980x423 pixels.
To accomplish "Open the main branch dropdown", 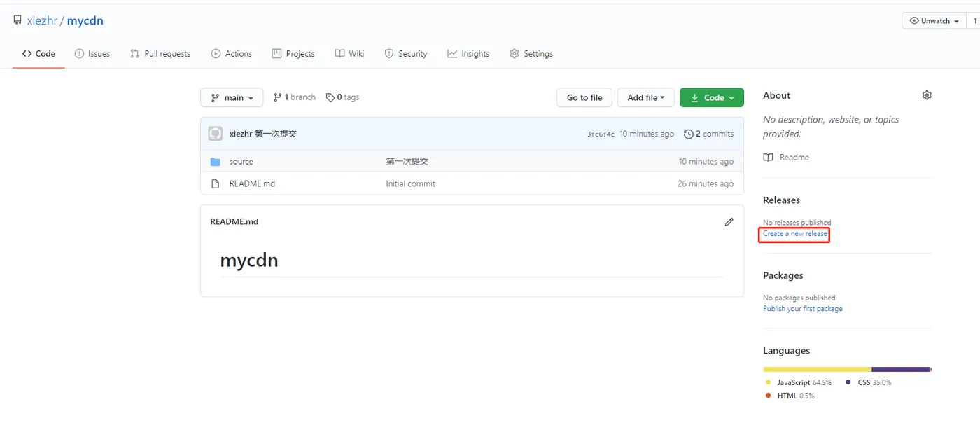I will (232, 97).
